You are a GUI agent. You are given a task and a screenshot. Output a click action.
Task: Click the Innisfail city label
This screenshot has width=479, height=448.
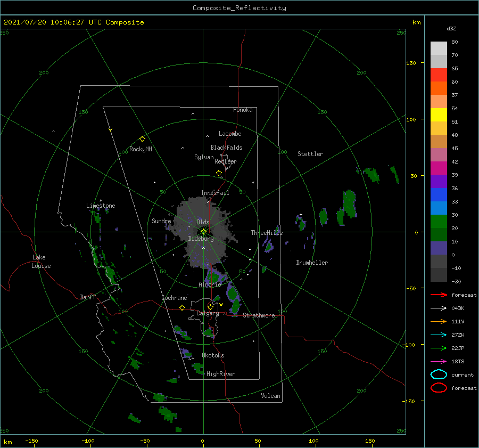(215, 193)
